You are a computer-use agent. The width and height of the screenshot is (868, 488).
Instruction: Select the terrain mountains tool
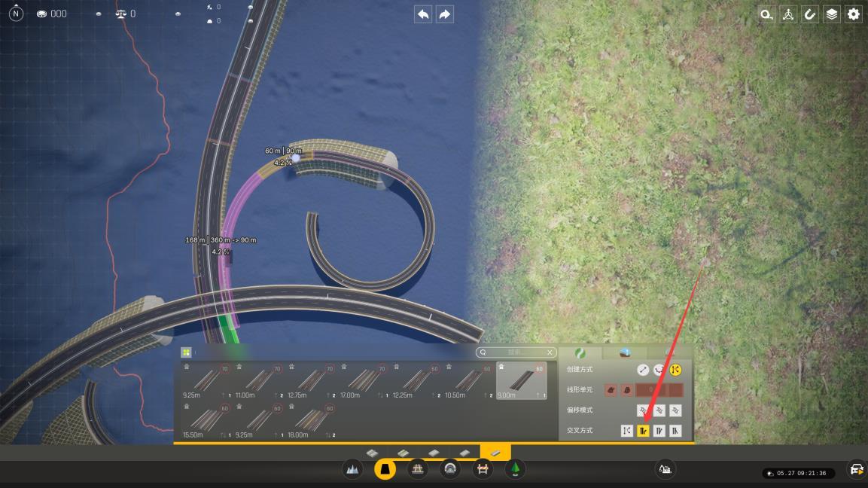[x=352, y=470]
